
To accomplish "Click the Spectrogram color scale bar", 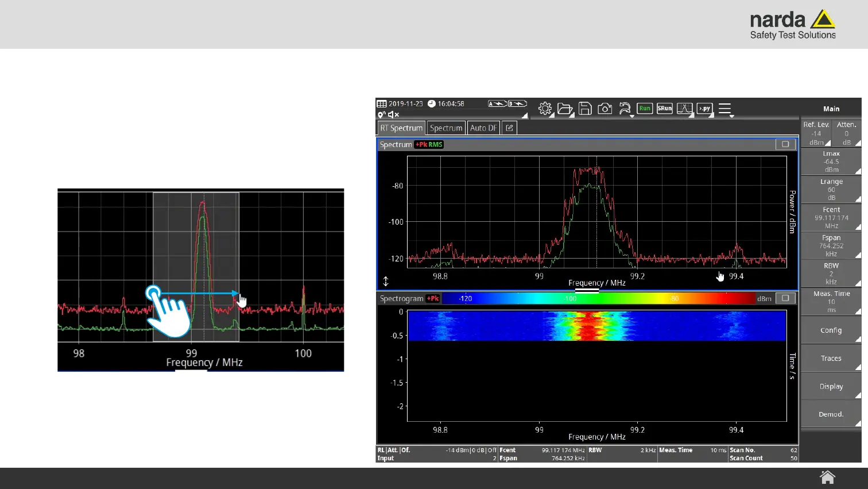I will click(599, 298).
